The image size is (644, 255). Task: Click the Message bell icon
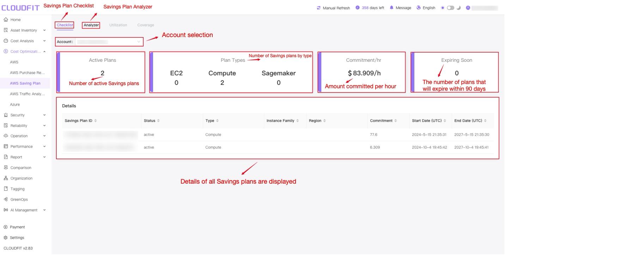391,8
